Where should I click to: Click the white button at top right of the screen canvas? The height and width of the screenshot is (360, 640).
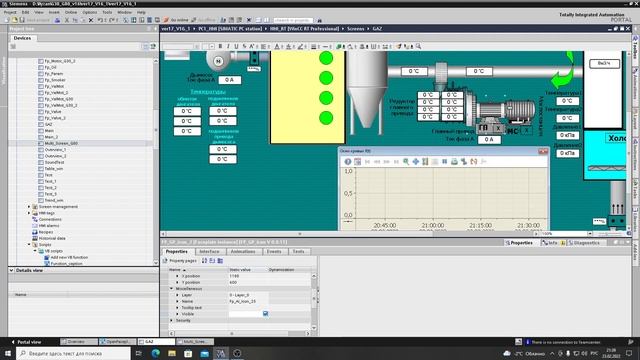[x=604, y=64]
